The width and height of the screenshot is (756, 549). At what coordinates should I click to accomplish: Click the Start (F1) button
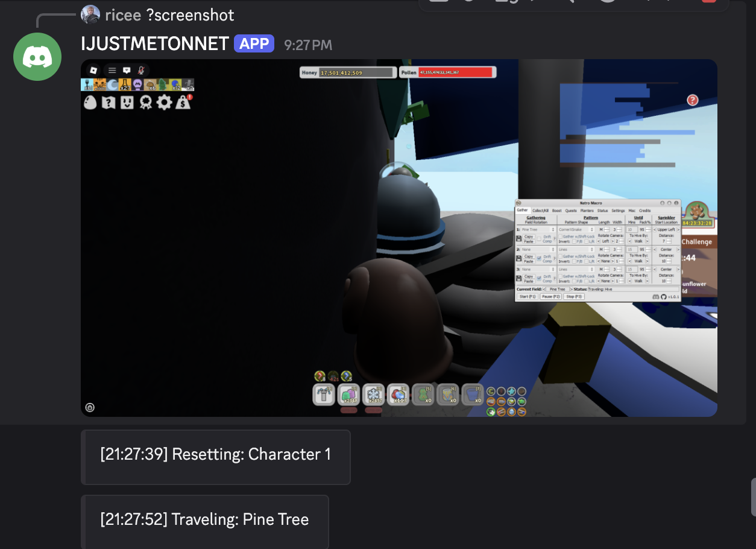528,296
